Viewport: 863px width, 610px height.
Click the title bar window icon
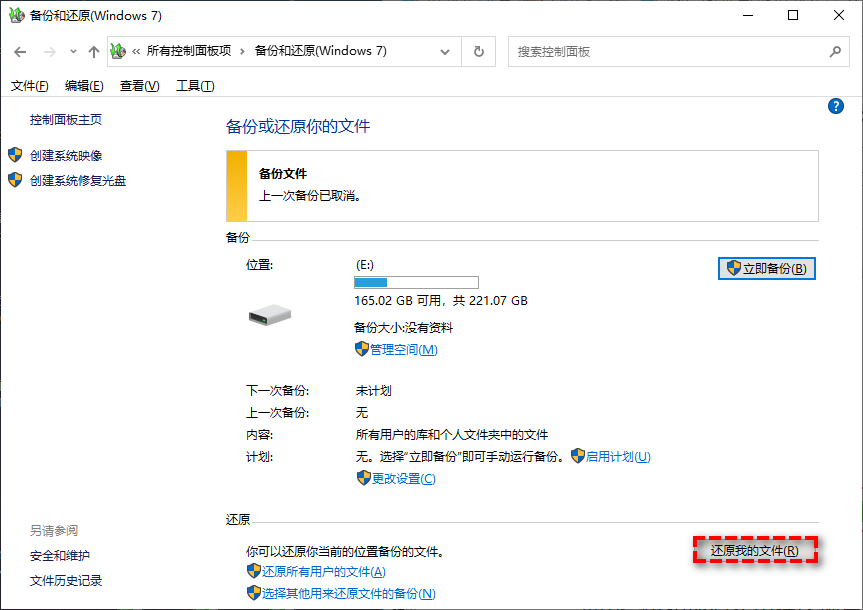(17, 15)
